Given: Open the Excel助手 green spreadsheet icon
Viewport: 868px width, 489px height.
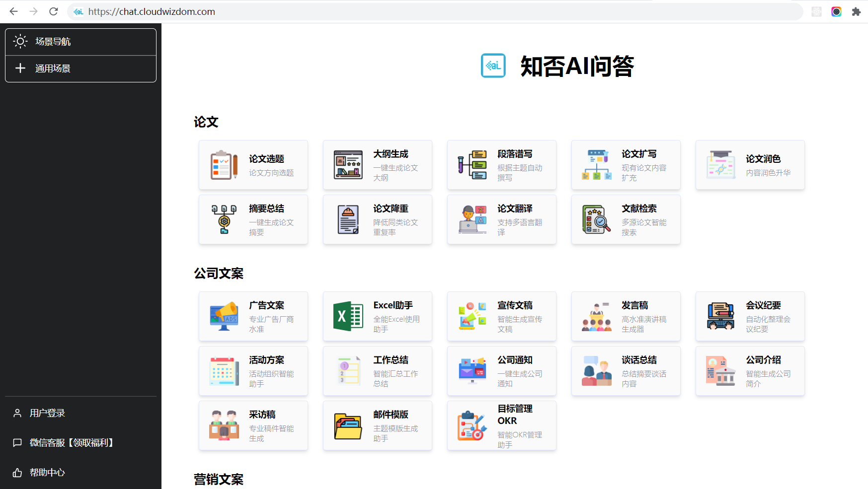Looking at the screenshot, I should (x=348, y=316).
